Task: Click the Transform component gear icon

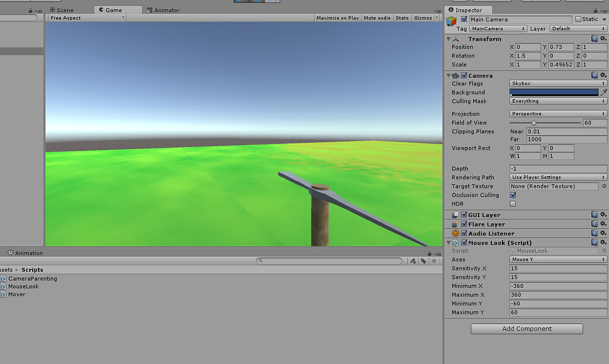Action: 603,38
